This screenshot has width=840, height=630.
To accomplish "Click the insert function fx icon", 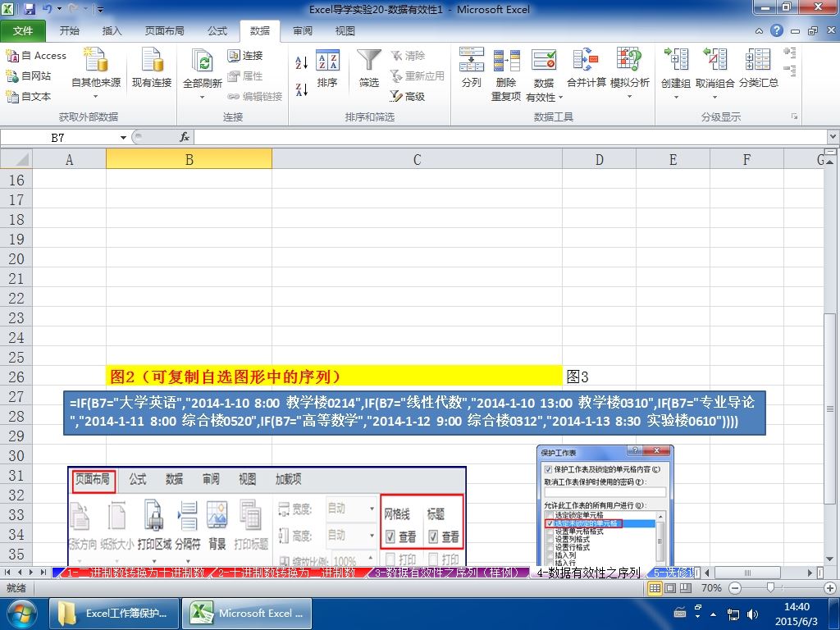I will [x=185, y=138].
